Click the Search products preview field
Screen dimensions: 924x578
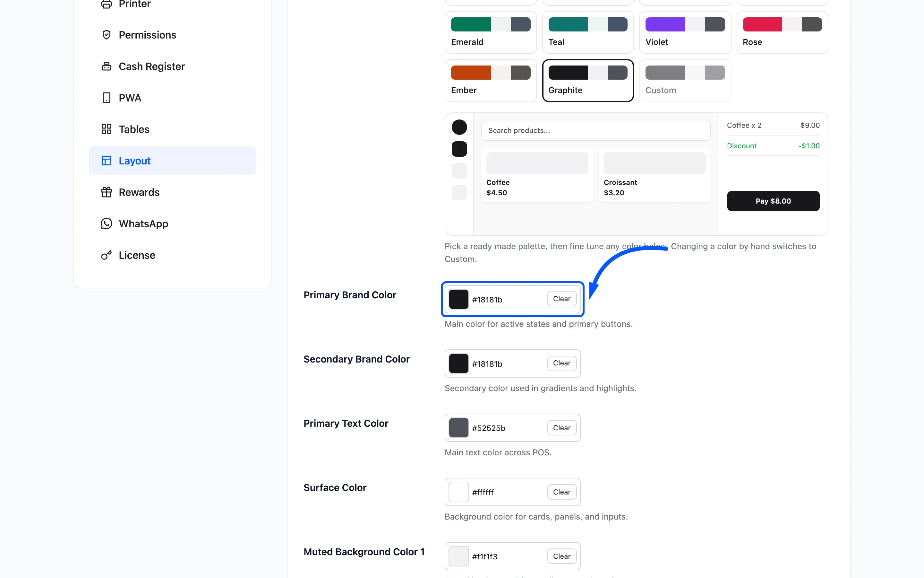pyautogui.click(x=596, y=131)
